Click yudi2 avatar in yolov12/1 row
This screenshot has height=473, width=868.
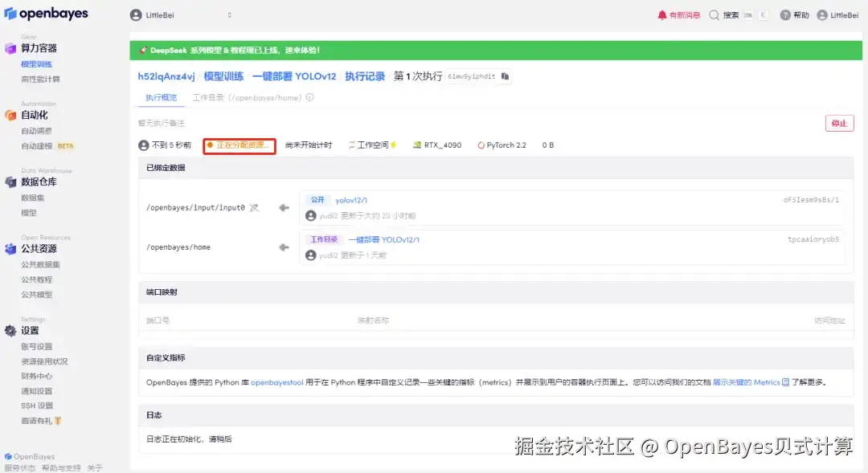(x=310, y=216)
